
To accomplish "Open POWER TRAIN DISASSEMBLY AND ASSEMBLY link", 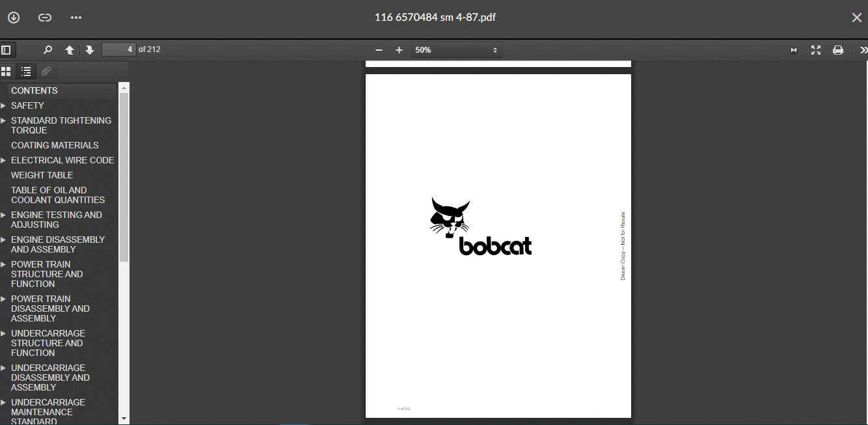I will [50, 308].
